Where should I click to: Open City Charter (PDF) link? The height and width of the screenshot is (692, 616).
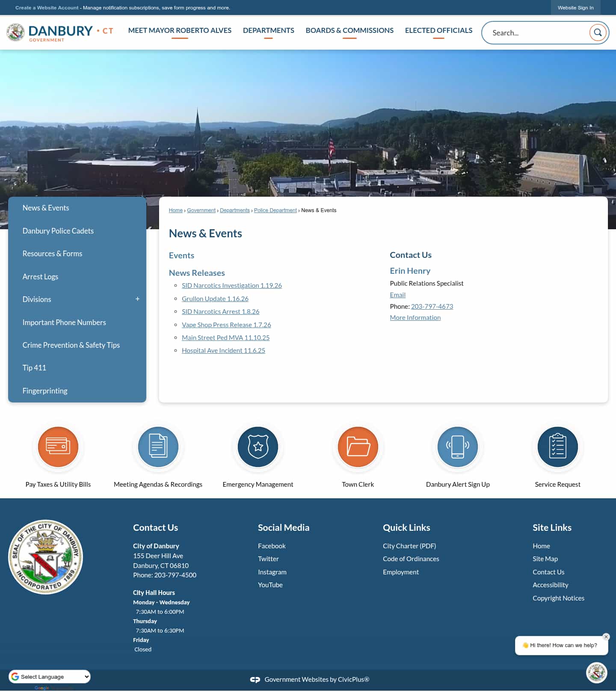409,546
